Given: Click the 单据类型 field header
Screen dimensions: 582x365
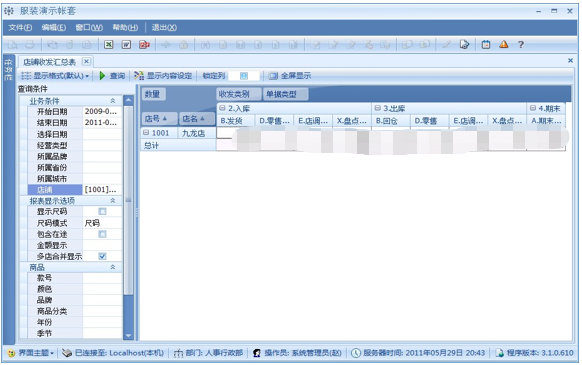Looking at the screenshot, I should click(285, 94).
